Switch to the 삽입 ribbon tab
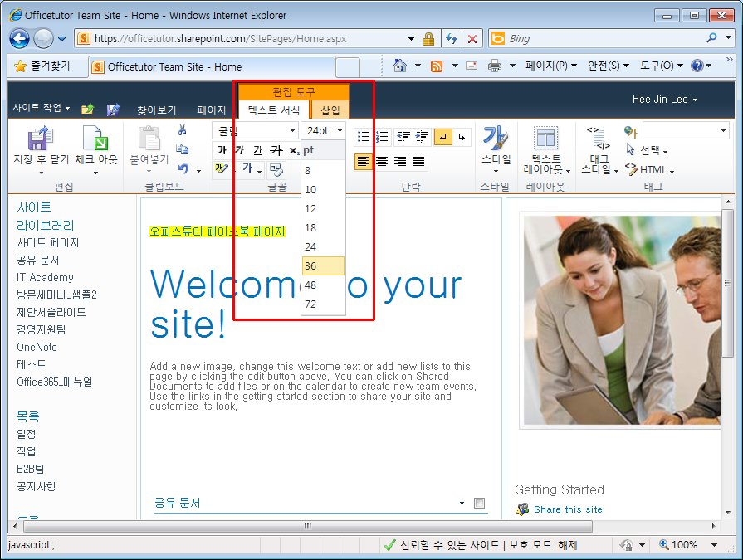 click(330, 110)
